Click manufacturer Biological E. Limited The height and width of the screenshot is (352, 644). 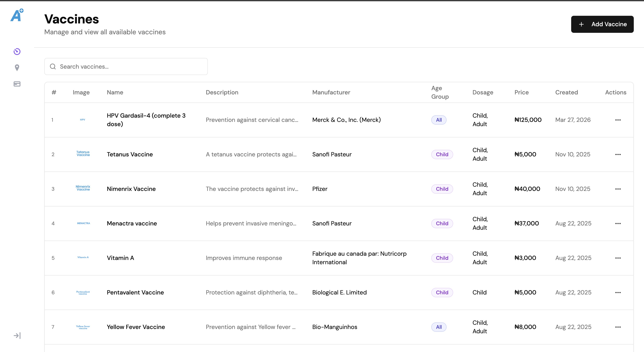(339, 293)
